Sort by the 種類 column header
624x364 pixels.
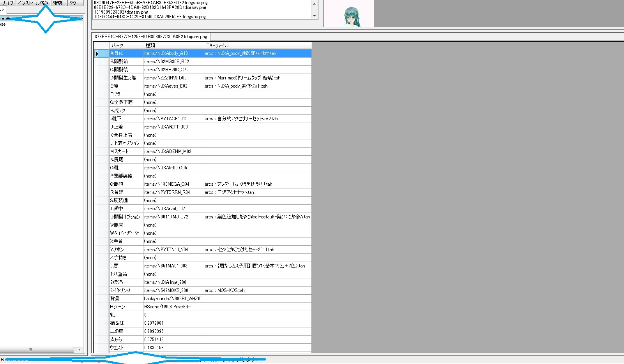173,46
